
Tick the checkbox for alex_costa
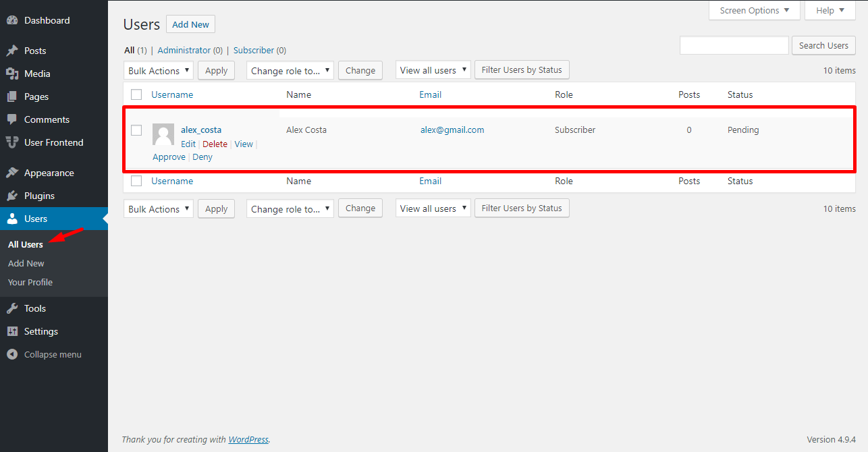click(136, 130)
